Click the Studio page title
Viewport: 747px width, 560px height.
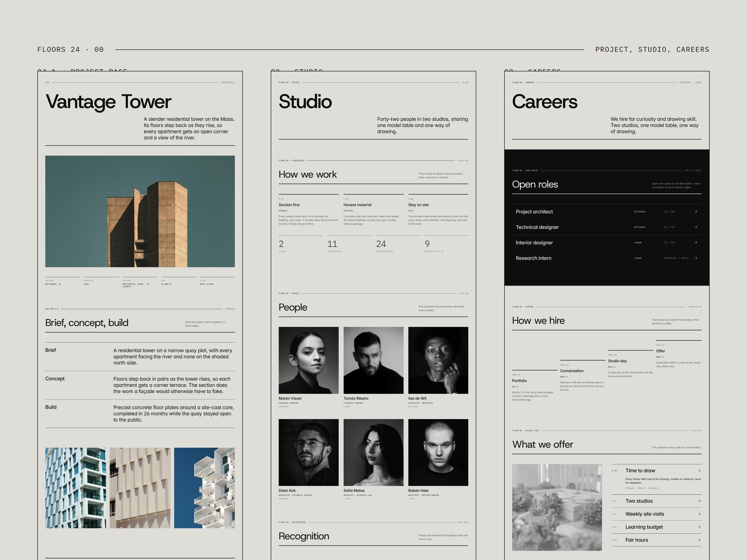click(x=305, y=102)
